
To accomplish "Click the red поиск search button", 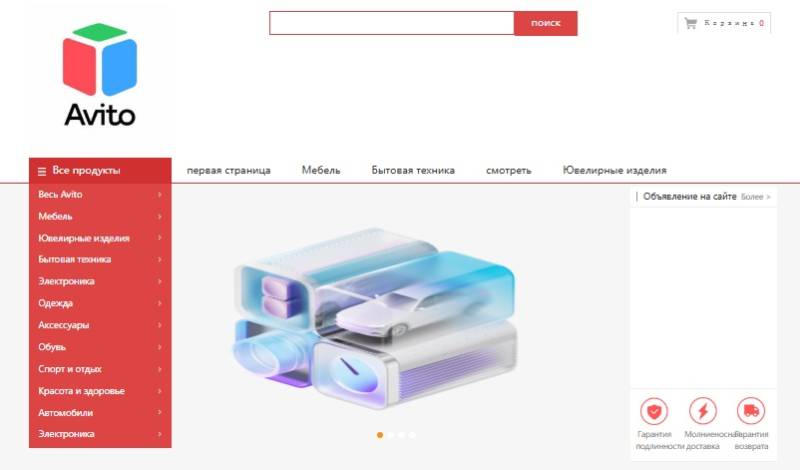I will (x=545, y=23).
